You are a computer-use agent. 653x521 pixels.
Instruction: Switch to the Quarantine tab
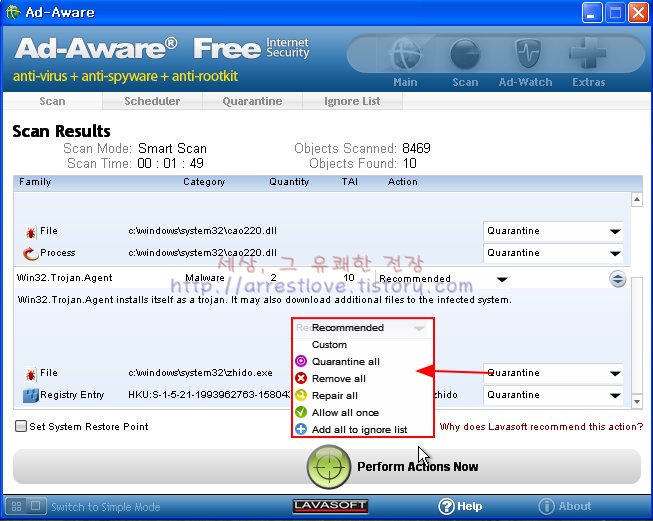coord(252,101)
